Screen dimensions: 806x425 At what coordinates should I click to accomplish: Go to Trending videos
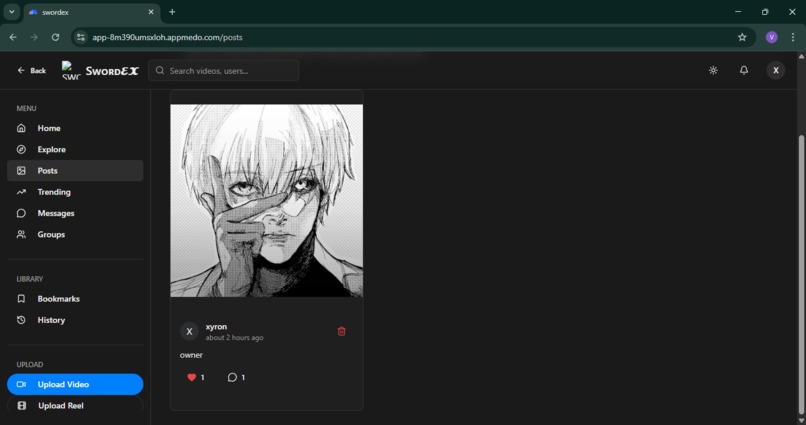(75, 192)
